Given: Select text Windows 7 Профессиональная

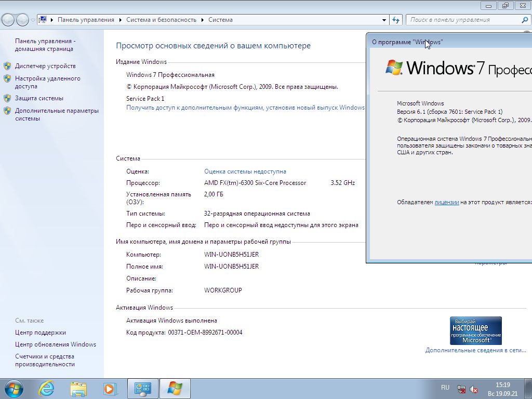Looking at the screenshot, I should point(170,75).
